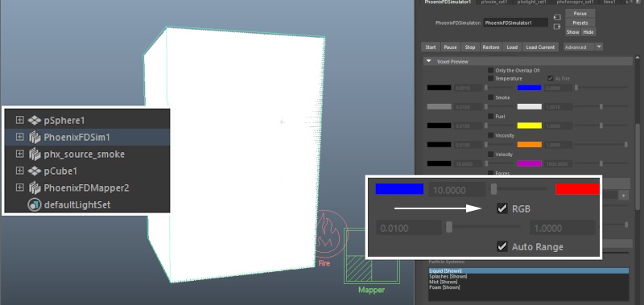The image size is (644, 305).
Task: Click the Mapper icon in viewport
Action: [372, 261]
